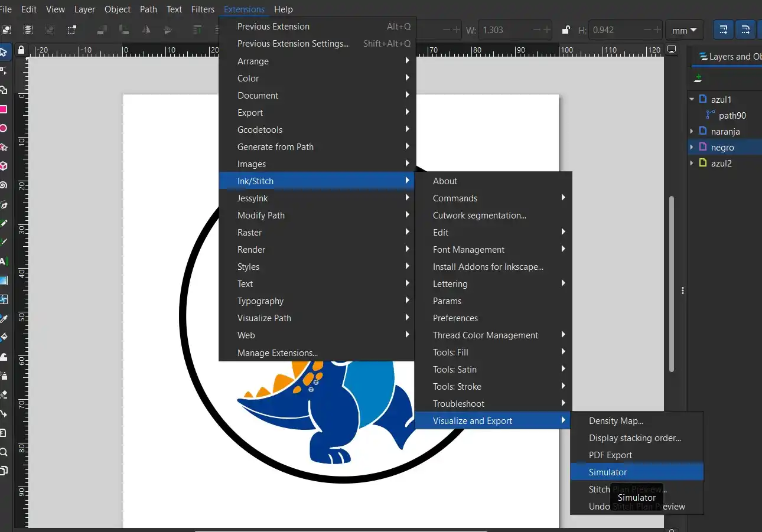Expand the negro layer

[x=692, y=147]
